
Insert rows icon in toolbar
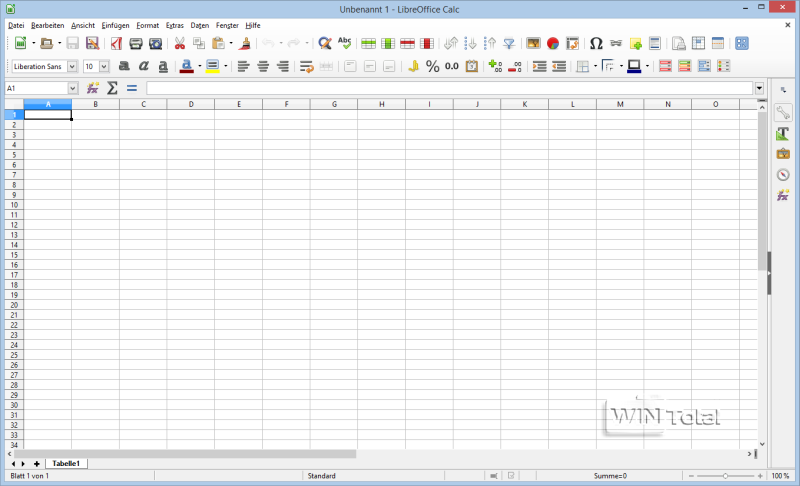(x=368, y=43)
